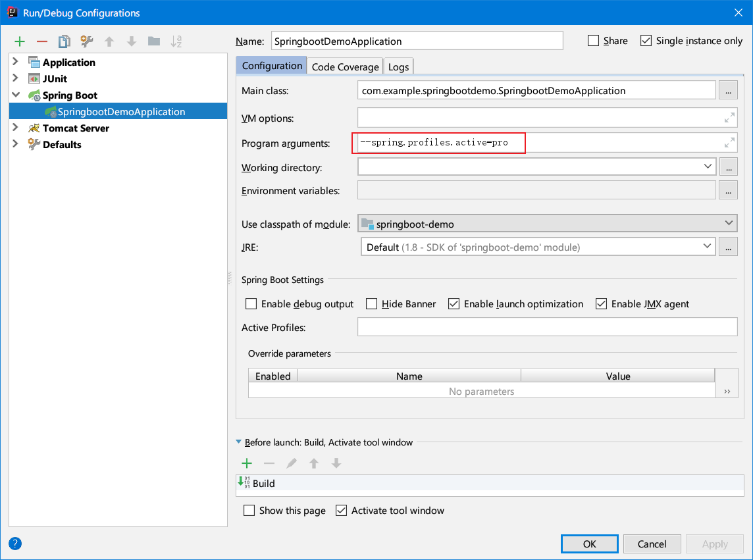Screen dimensions: 753x560
Task: Collapse the Before launch section
Action: [239, 442]
